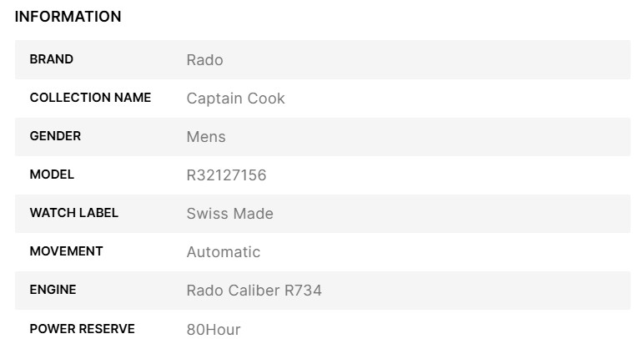The image size is (644, 339).
Task: Select the Automatic movement value
Action: coord(223,252)
